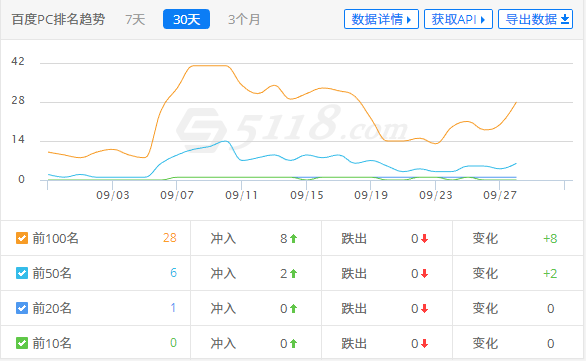Screen dimensions: 586x361
Task: Switch to the 7天 range tab
Action: tap(135, 19)
